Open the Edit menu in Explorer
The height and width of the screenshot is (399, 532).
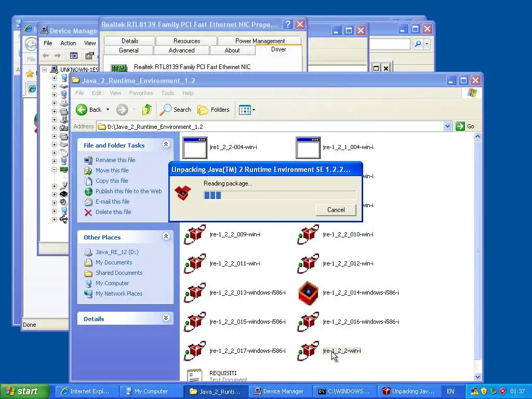coord(96,93)
